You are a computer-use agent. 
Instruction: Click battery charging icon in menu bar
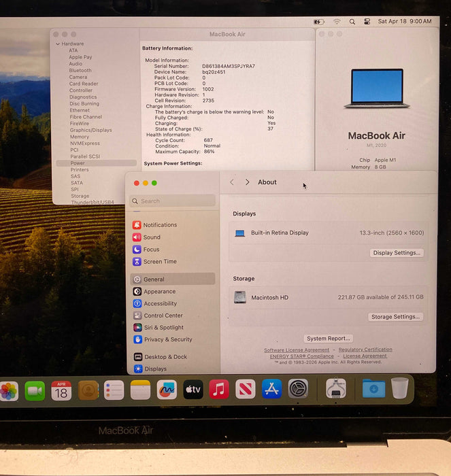[319, 22]
